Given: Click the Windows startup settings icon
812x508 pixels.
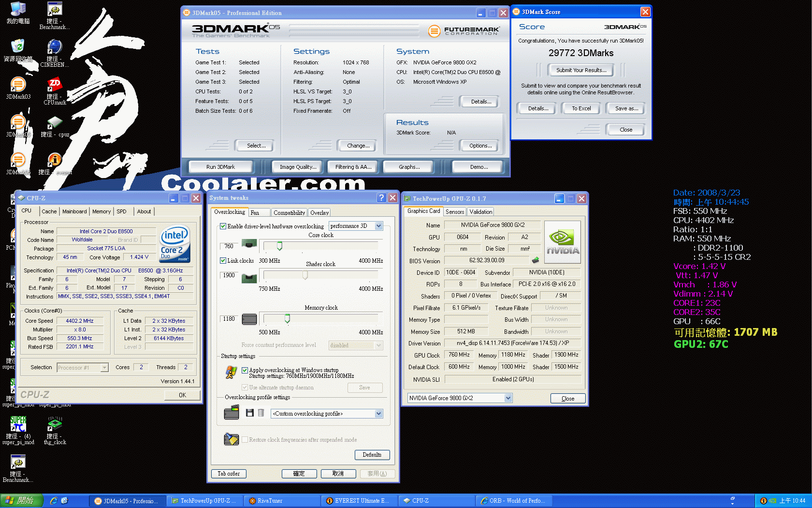Looking at the screenshot, I should (231, 372).
